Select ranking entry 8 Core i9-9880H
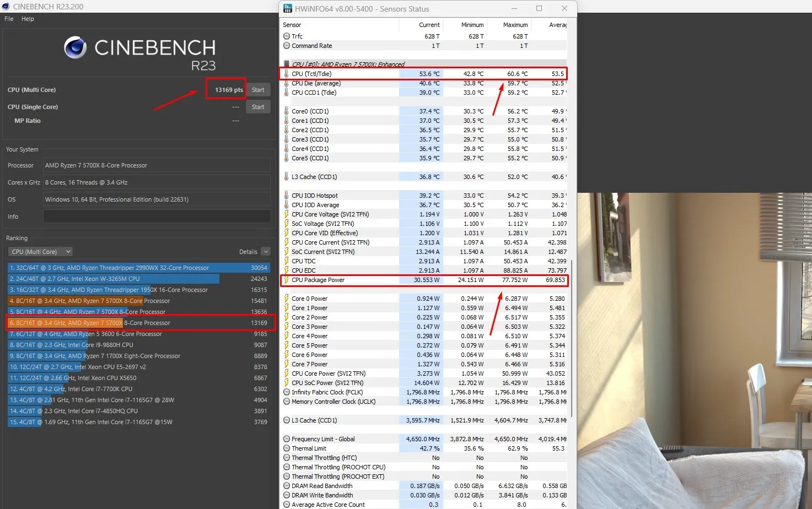This screenshot has width=812, height=509. 138,345
